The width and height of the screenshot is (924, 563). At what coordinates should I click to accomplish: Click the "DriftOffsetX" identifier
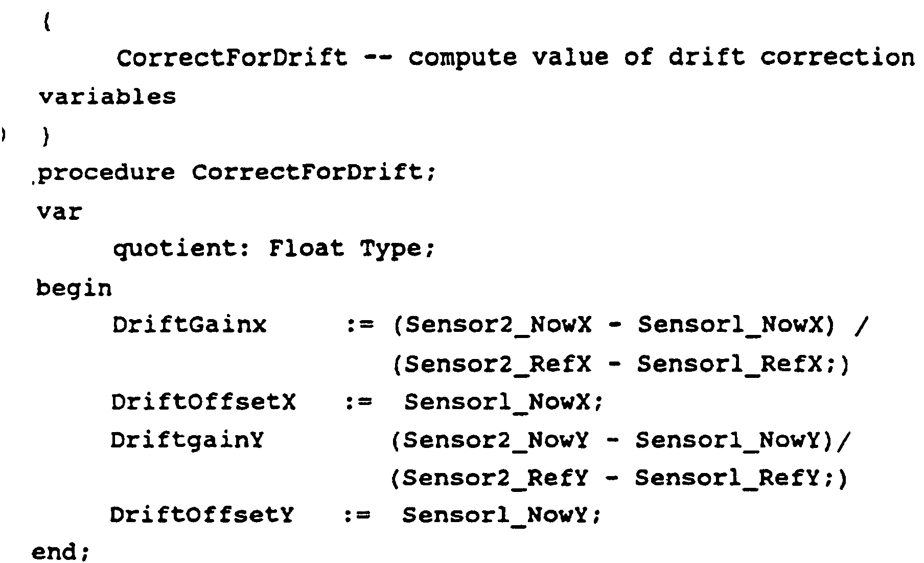click(x=203, y=402)
